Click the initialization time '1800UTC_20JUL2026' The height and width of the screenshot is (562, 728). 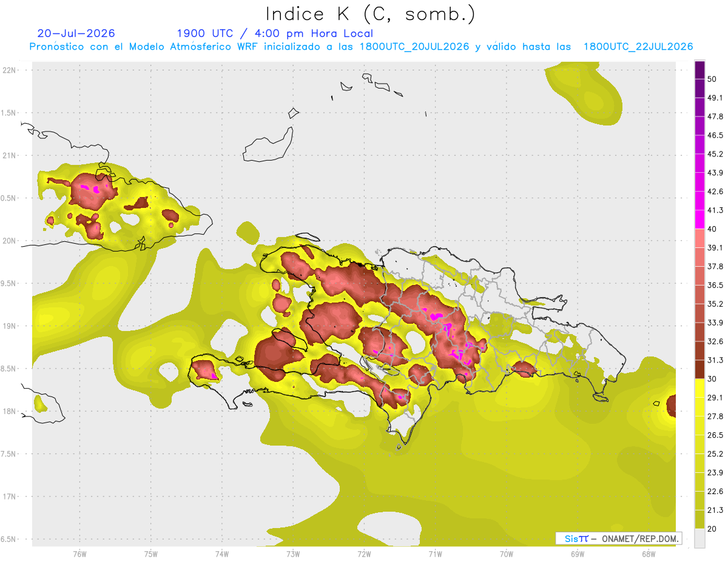click(x=414, y=47)
